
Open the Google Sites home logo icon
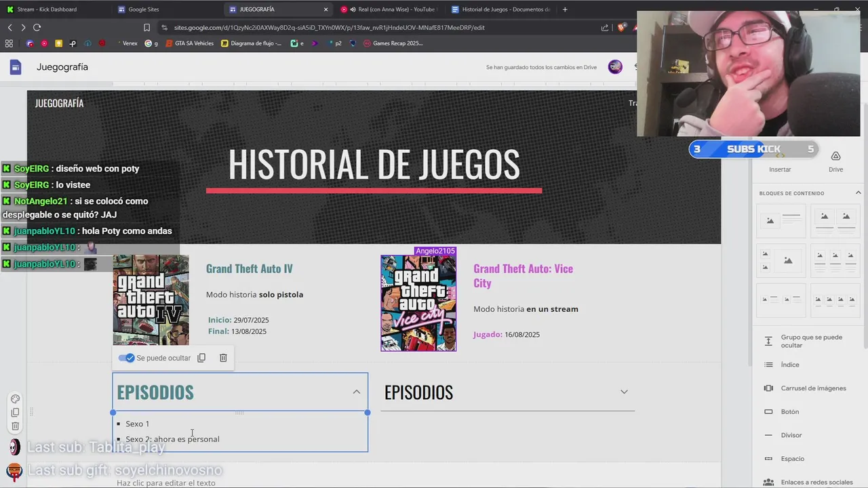(16, 67)
